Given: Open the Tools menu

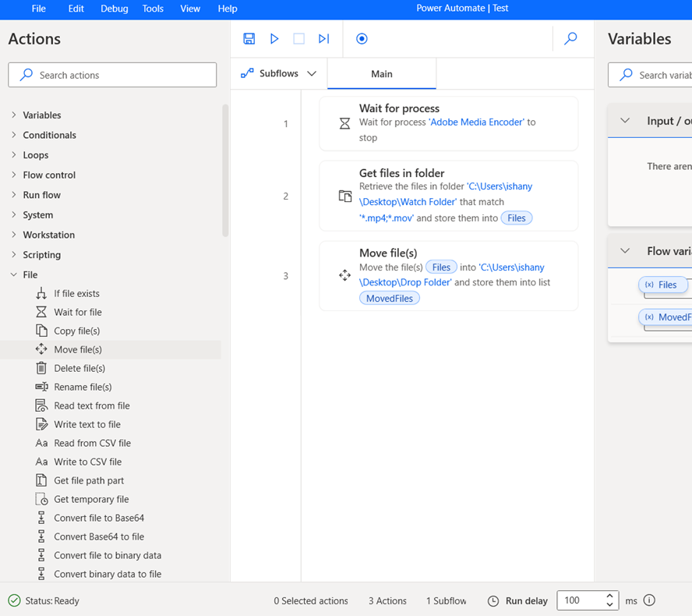Looking at the screenshot, I should pyautogui.click(x=153, y=9).
